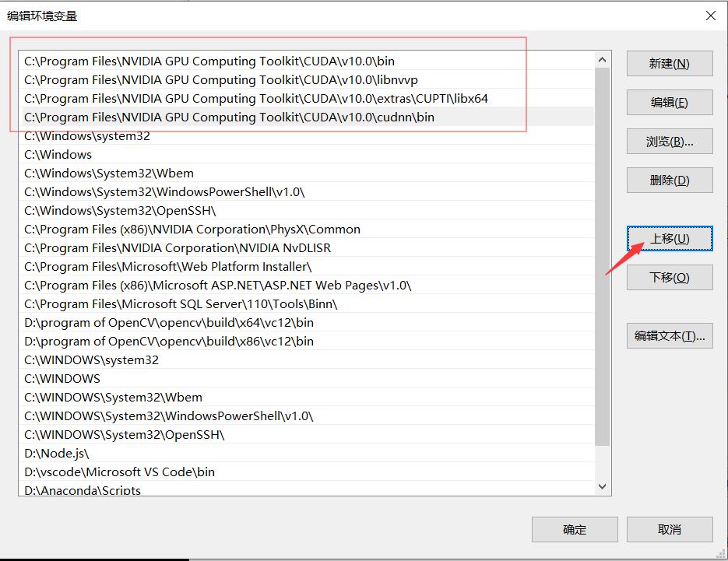Select the C:\WINDOWS\system32 uppercase entry
Viewport: 728px width, 561px height.
click(x=307, y=359)
